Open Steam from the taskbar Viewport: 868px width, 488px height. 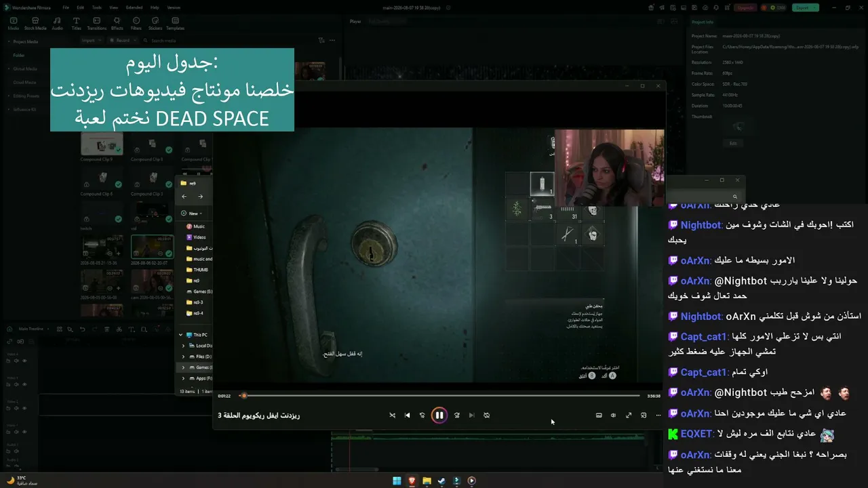pos(441,481)
